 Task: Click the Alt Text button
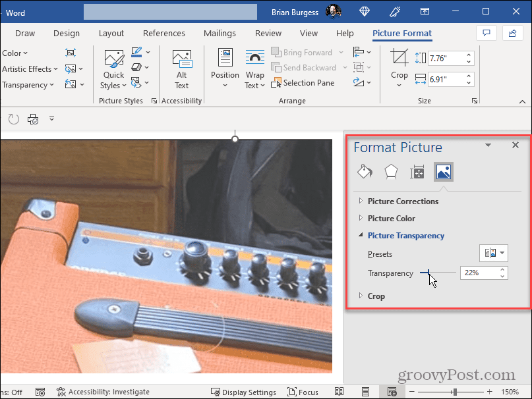coord(181,69)
